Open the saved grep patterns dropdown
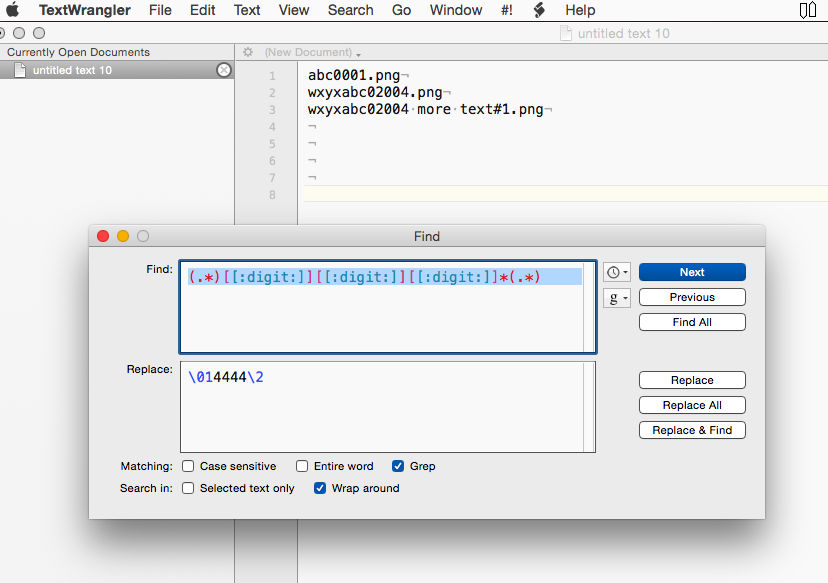The width and height of the screenshot is (828, 583). [617, 298]
